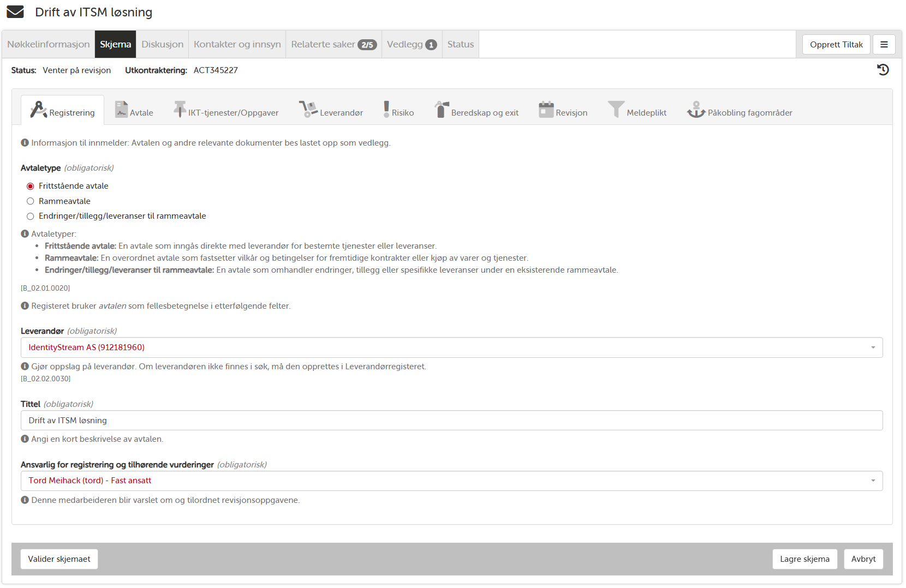The image size is (906, 588).
Task: Switch to the Diskusjon tab
Action: (x=162, y=44)
